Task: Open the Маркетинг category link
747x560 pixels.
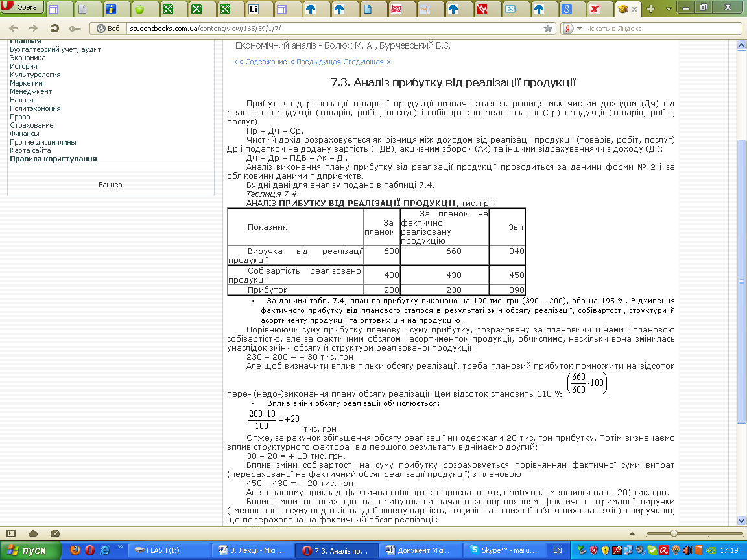Action: point(28,83)
